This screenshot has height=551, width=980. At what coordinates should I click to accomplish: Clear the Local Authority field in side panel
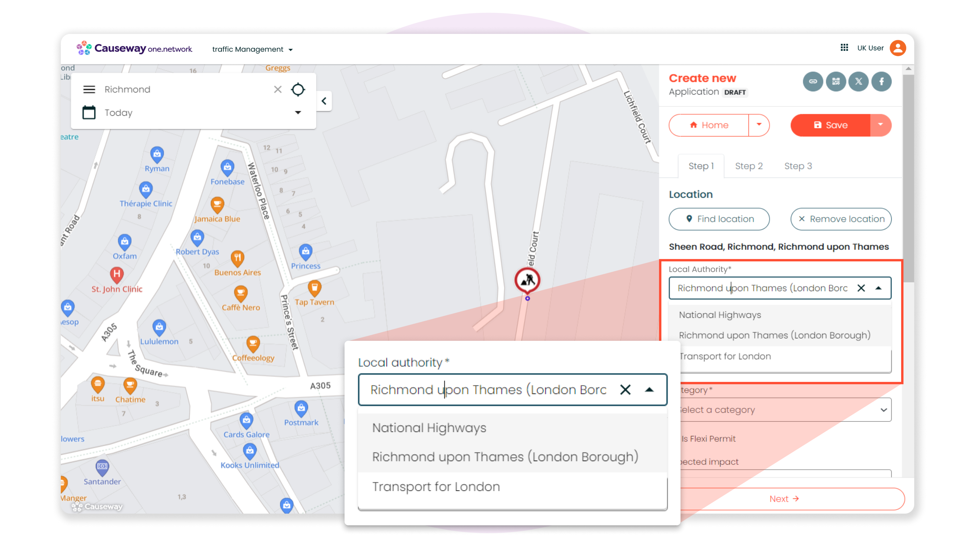pos(861,288)
